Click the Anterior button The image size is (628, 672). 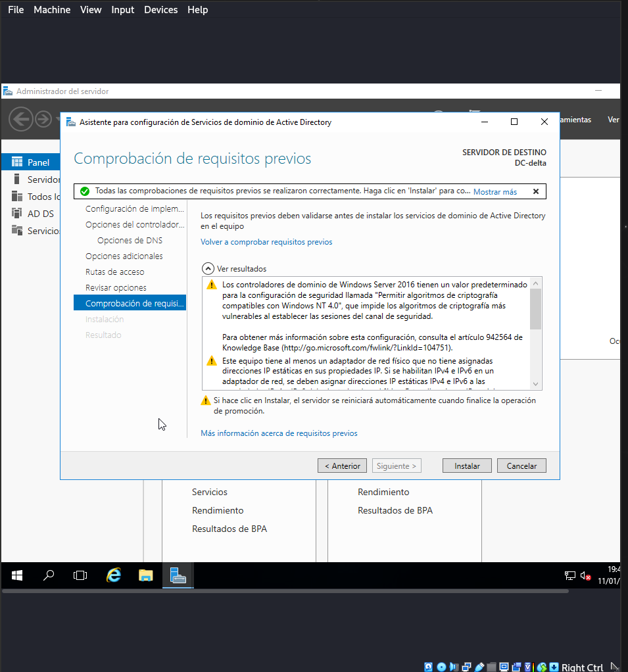coord(342,466)
